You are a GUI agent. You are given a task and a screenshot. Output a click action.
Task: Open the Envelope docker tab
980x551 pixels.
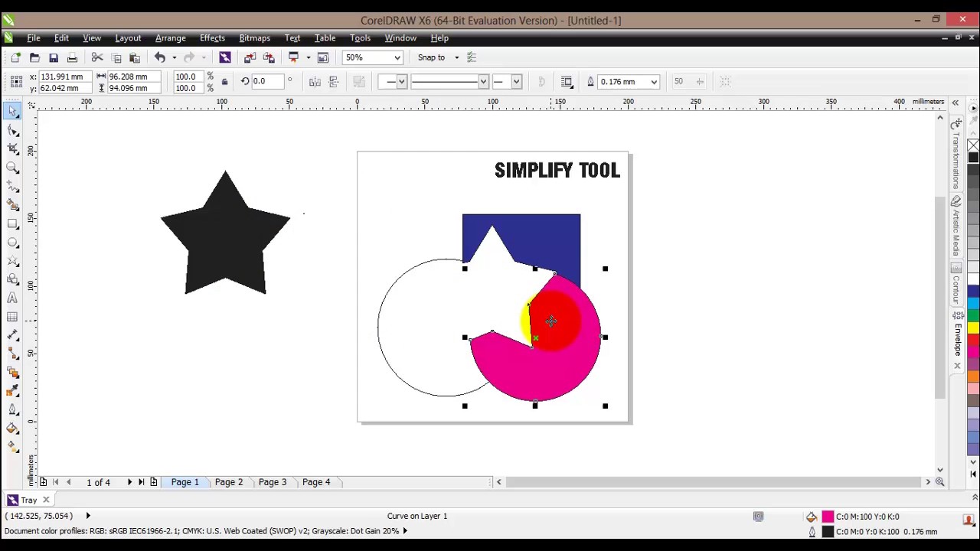click(957, 339)
